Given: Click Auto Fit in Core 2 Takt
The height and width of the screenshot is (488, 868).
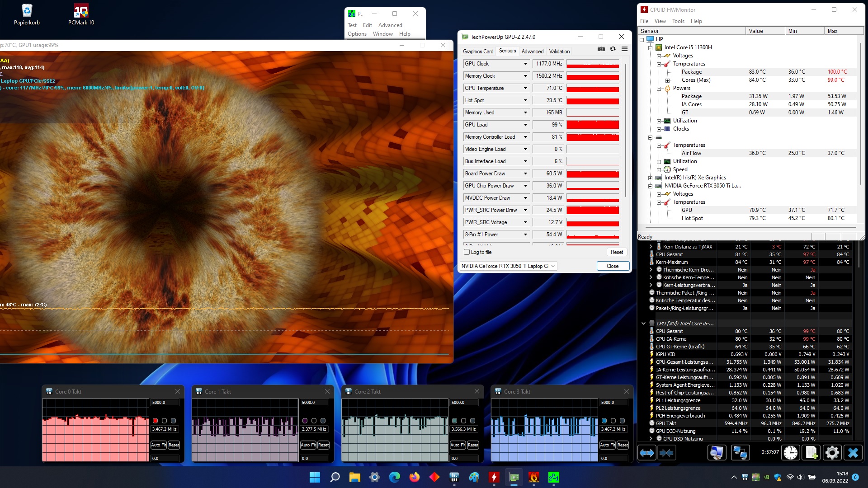Looking at the screenshot, I should pos(458,445).
